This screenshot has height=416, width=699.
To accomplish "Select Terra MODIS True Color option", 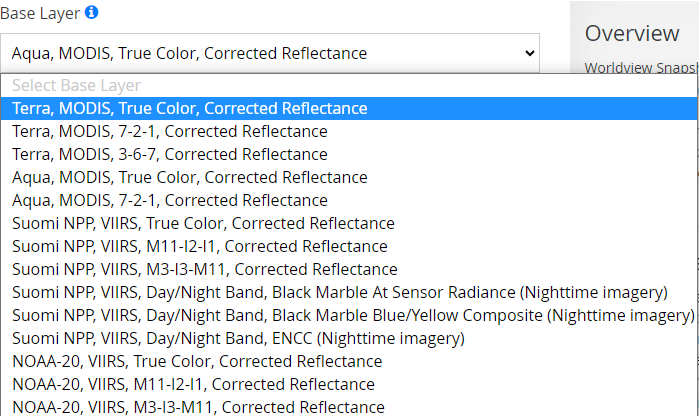I will (x=190, y=108).
